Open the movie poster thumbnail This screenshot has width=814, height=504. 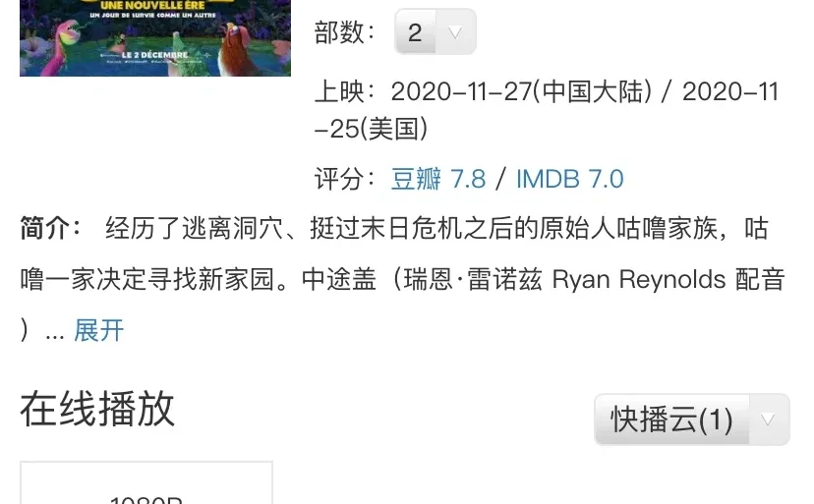155,38
